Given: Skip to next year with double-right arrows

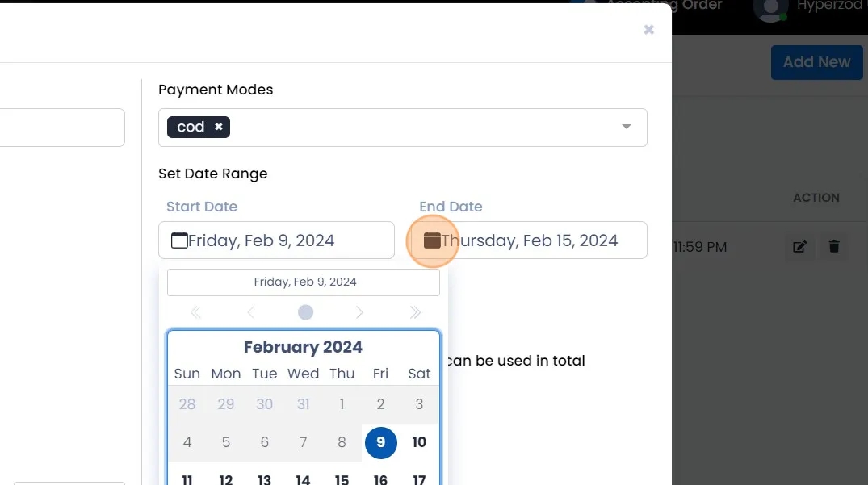Looking at the screenshot, I should tap(415, 312).
